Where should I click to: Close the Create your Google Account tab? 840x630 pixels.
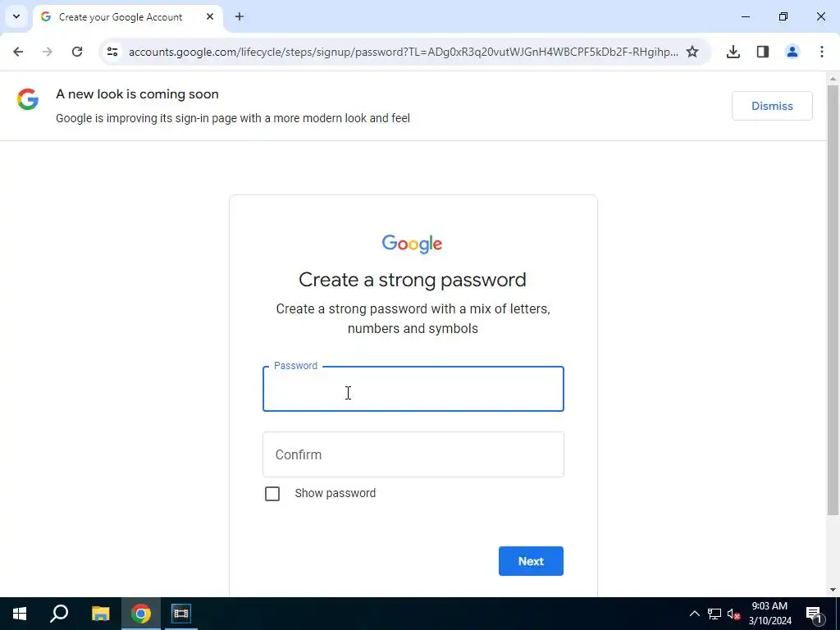click(210, 16)
